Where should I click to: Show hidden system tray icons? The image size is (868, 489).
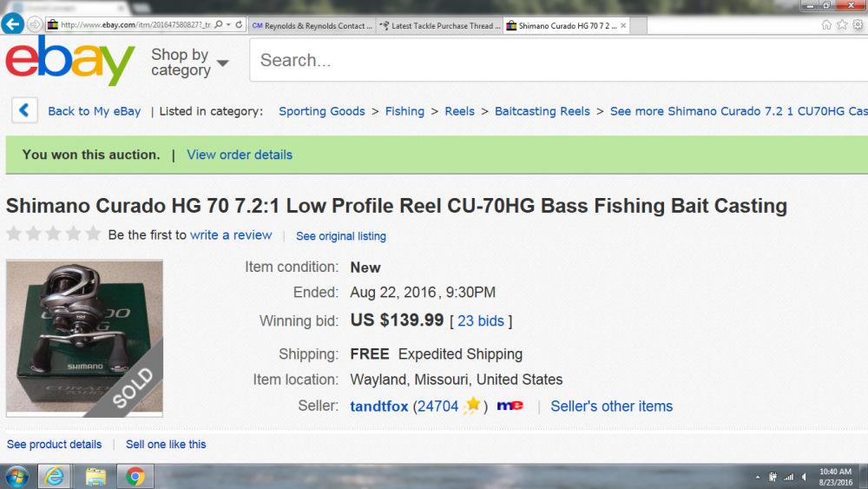(757, 477)
